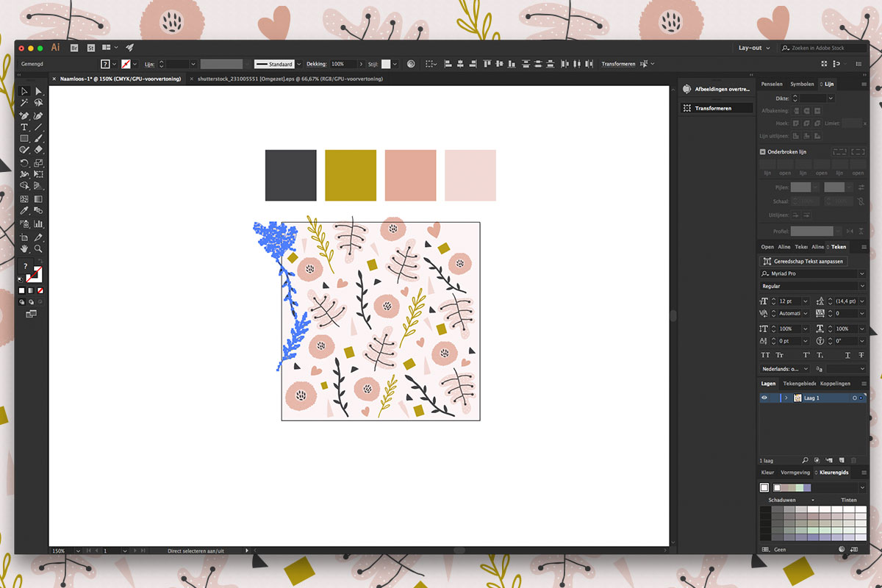Select the Pen tool
882x588 pixels.
click(x=24, y=115)
